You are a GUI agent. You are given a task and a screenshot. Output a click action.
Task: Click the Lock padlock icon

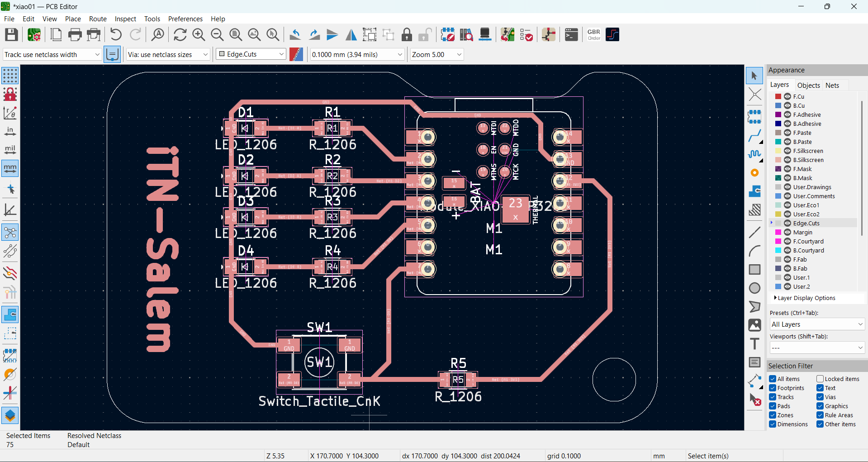point(407,35)
